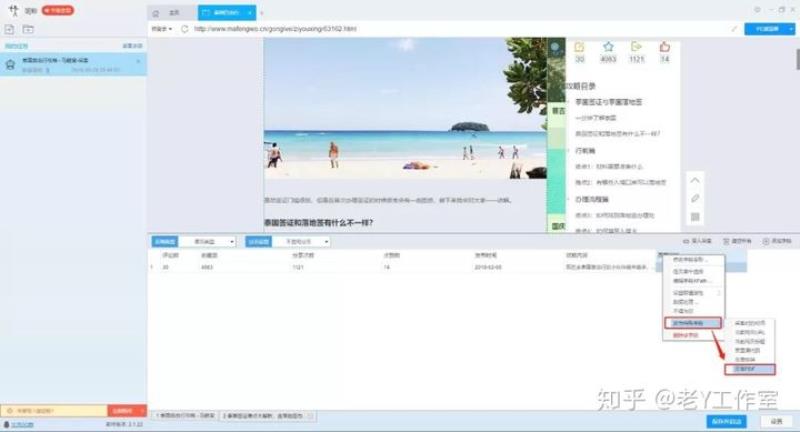The height and width of the screenshot is (432, 800).
Task: Click the table cell with value 4983
Action: [207, 267]
